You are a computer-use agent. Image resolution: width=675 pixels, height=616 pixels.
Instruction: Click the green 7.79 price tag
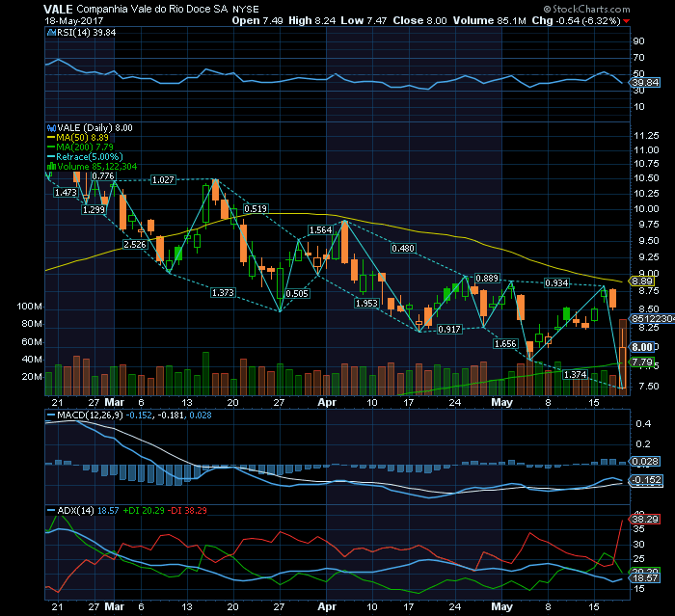point(642,362)
